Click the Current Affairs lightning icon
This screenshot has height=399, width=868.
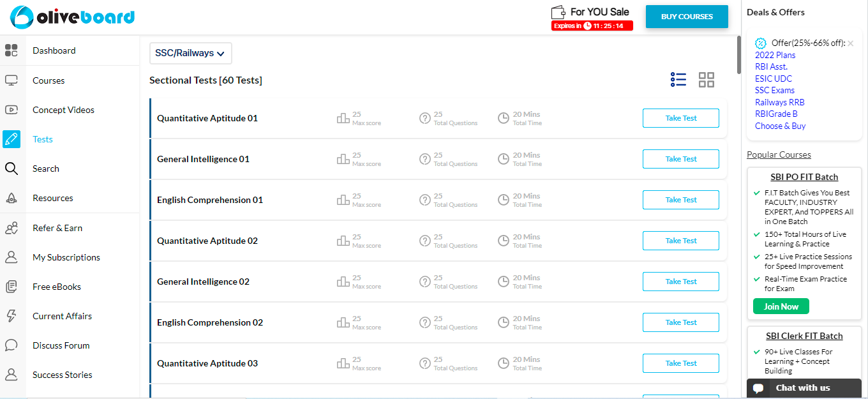(11, 316)
